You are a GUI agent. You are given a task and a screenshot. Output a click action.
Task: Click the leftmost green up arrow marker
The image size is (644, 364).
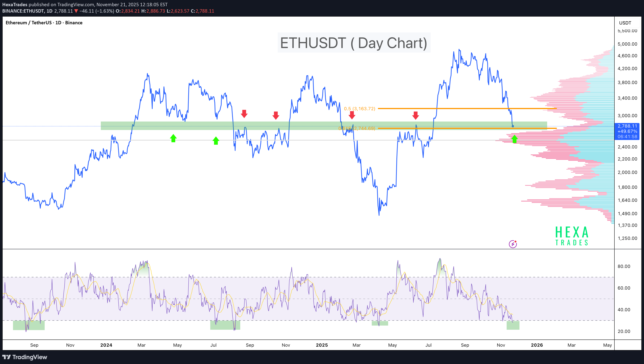173,138
